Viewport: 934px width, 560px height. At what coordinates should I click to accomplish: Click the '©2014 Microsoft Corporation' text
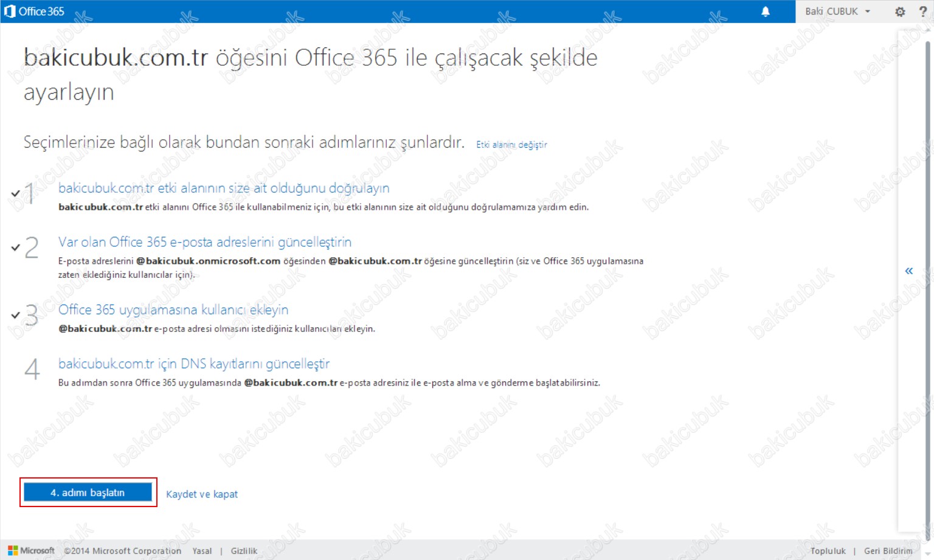(x=123, y=551)
